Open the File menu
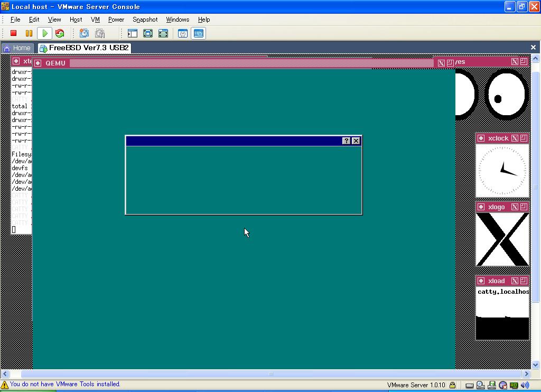Screen dimensions: 541x392 [15, 20]
